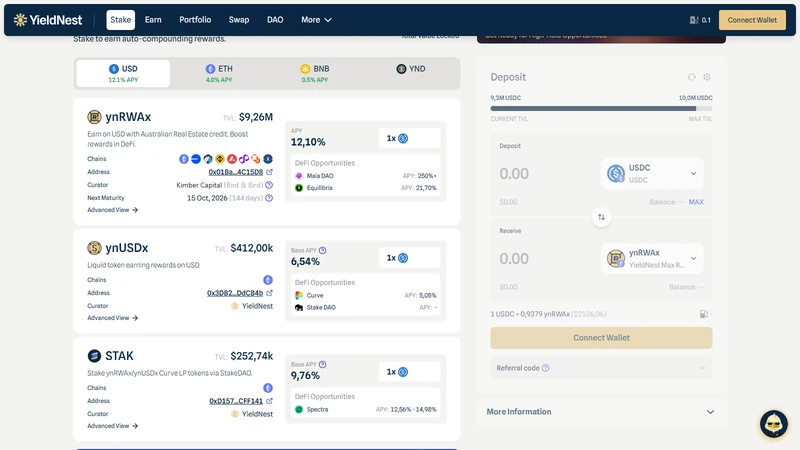This screenshot has height=450, width=800.
Task: Click the Ethereum chain icon for STAK
Action: coord(268,388)
